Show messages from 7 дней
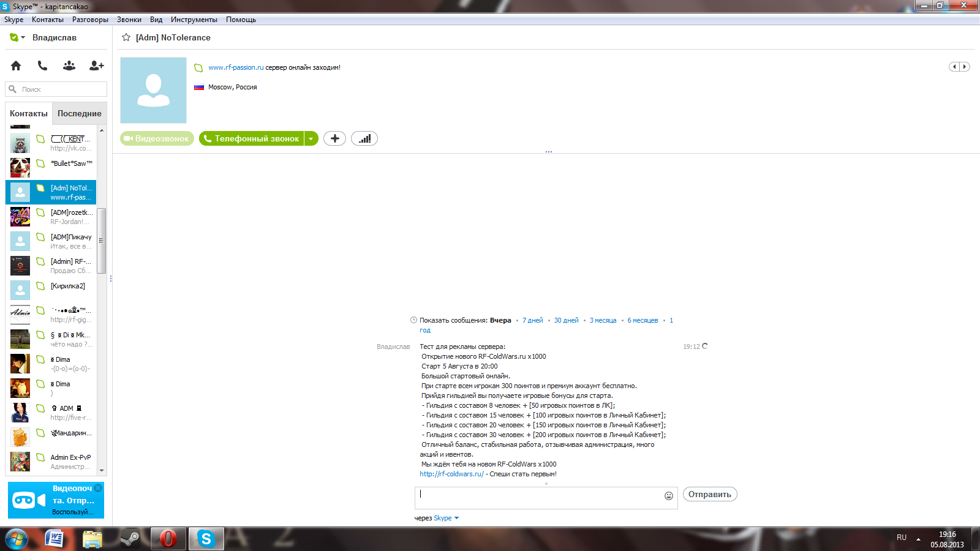Image resolution: width=980 pixels, height=551 pixels. 532,320
